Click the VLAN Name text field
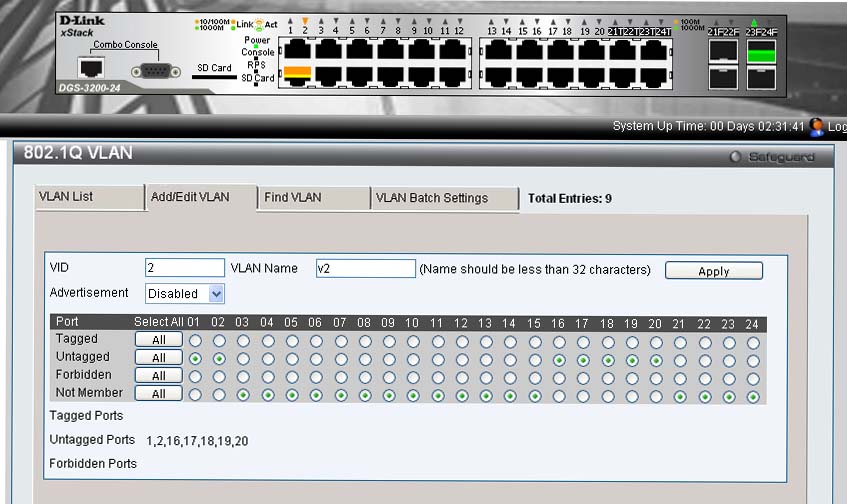Image resolution: width=847 pixels, height=504 pixels. (365, 268)
